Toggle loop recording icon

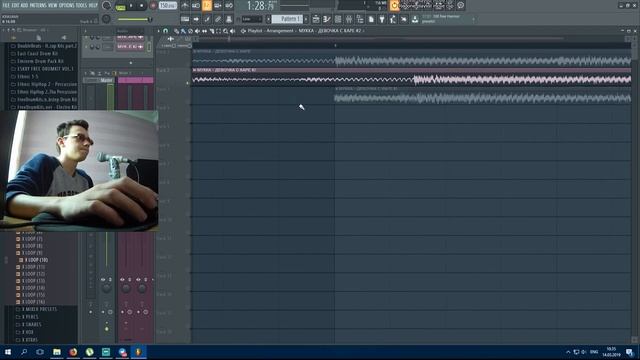point(229,6)
